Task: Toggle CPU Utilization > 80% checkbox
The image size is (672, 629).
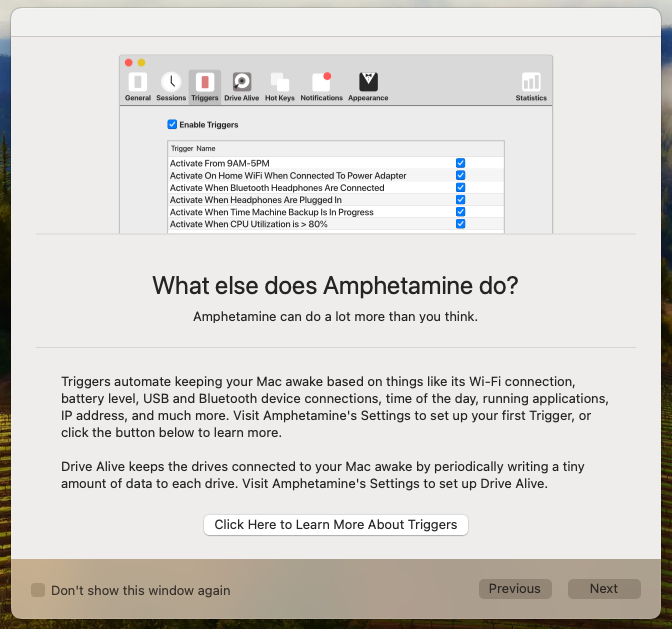Action: click(461, 224)
